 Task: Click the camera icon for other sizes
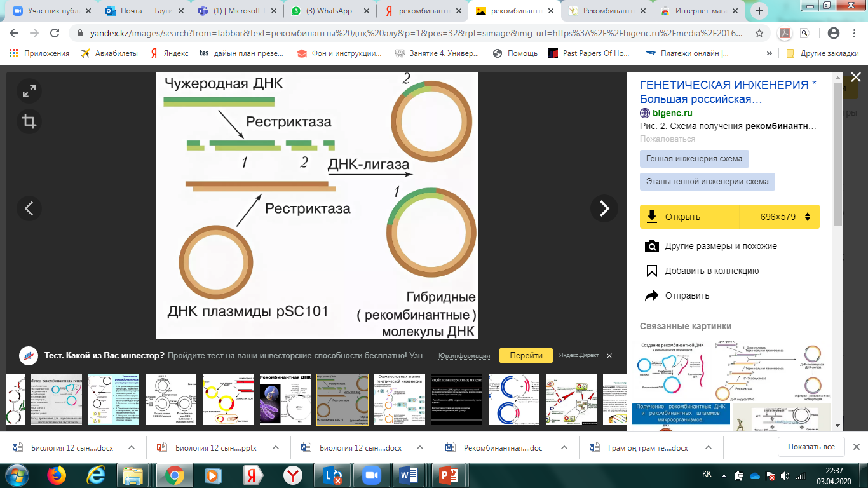pyautogui.click(x=651, y=246)
